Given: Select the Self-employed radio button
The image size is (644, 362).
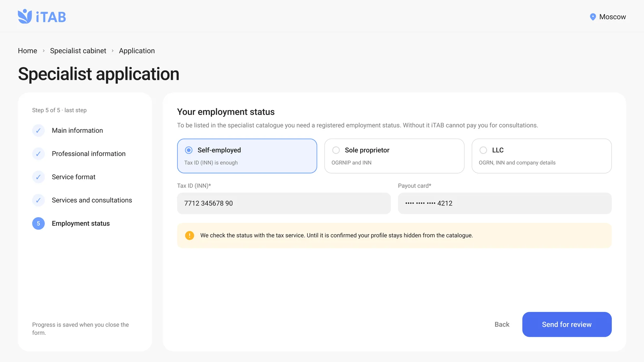Looking at the screenshot, I should click(x=189, y=150).
